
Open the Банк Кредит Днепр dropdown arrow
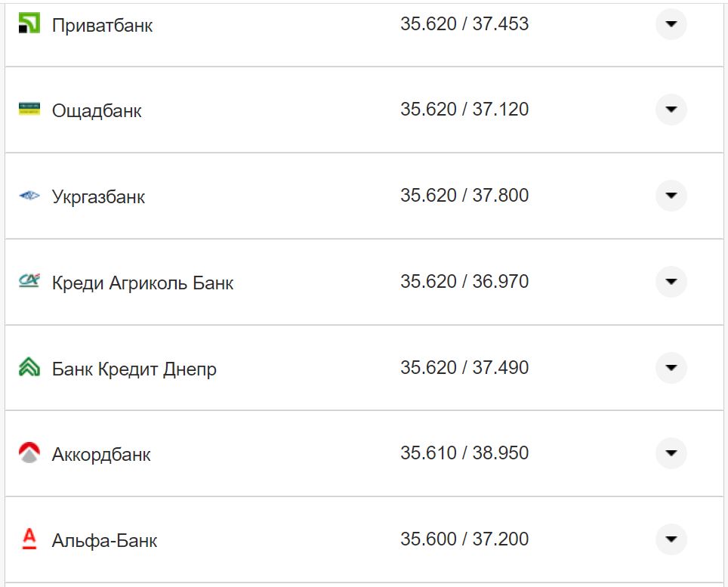coord(671,368)
